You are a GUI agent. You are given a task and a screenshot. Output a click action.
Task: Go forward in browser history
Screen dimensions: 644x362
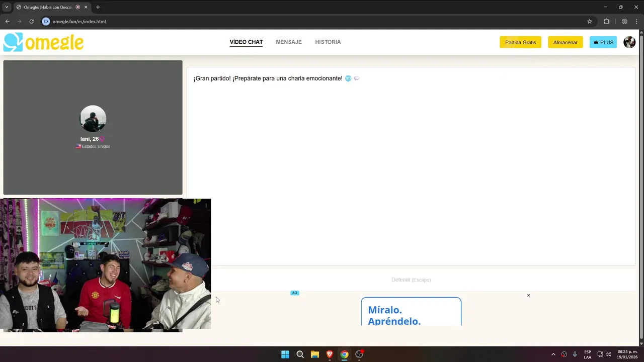(19, 22)
